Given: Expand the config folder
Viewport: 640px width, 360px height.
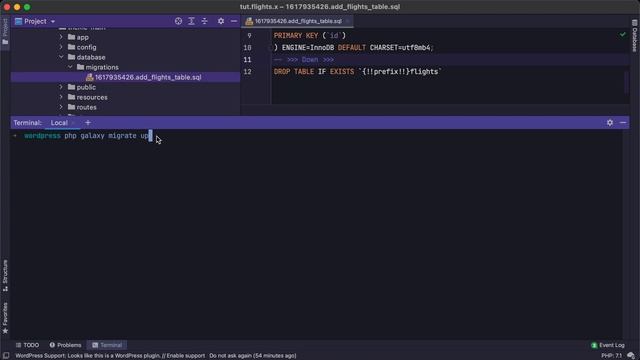Looking at the screenshot, I should (61, 47).
